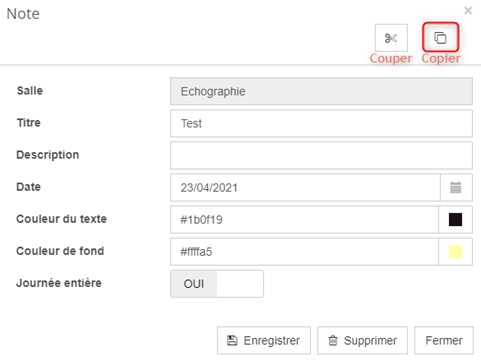Click the Copier duplicate icon button

[x=440, y=37]
